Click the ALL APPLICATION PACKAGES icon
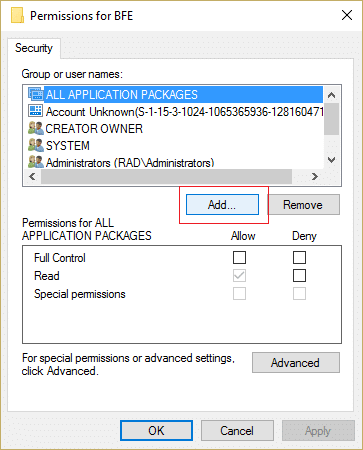Viewport: 363px width, 450px height. (36, 94)
